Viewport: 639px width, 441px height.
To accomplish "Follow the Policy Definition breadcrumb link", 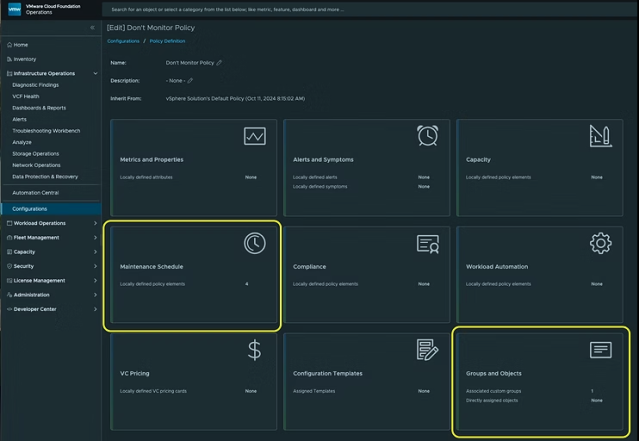I will (x=167, y=41).
